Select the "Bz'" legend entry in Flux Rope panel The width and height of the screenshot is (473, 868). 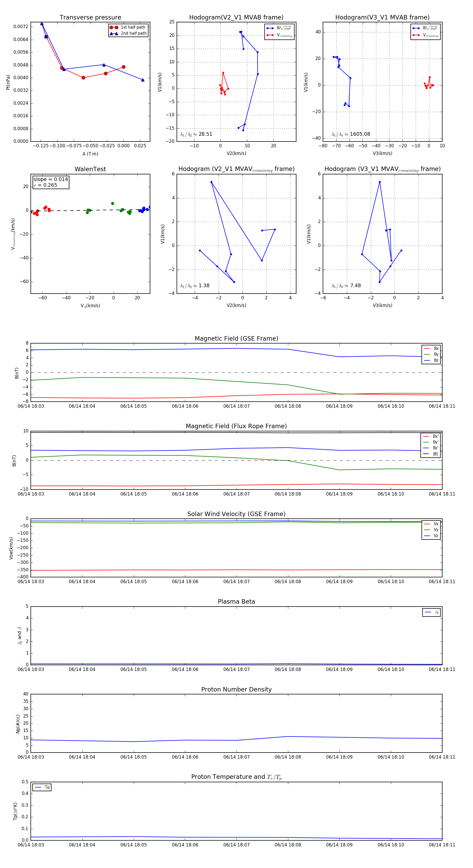pyautogui.click(x=431, y=448)
